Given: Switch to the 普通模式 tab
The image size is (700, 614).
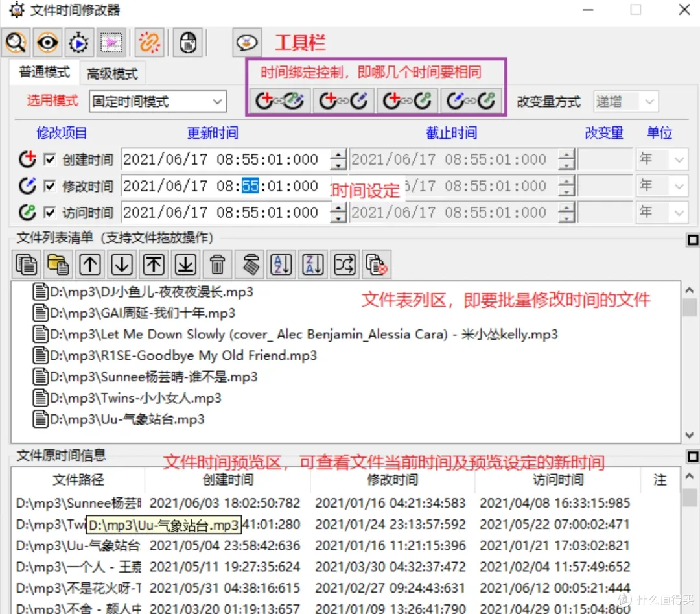Looking at the screenshot, I should 45,72.
